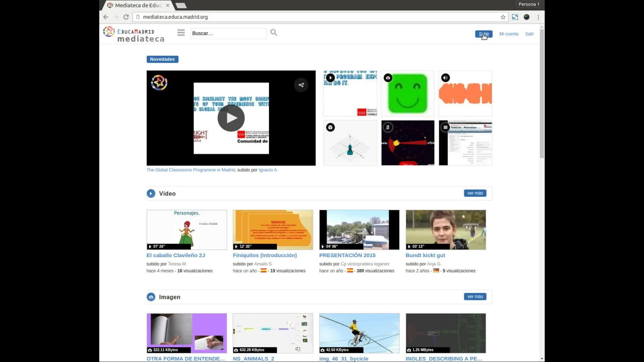Open the orange audio waveform thumbnail
This screenshot has height=362, width=644.
click(x=465, y=94)
